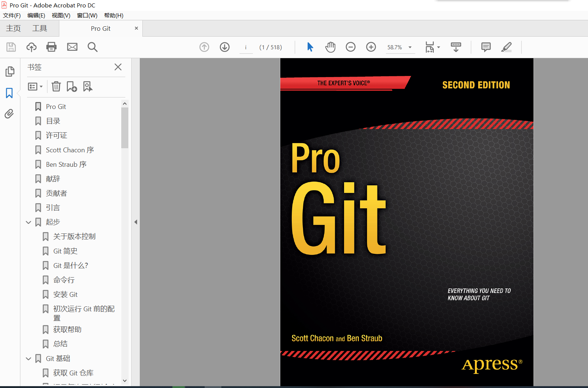Open the Git 简史 bookmark
The height and width of the screenshot is (388, 588).
coord(66,251)
